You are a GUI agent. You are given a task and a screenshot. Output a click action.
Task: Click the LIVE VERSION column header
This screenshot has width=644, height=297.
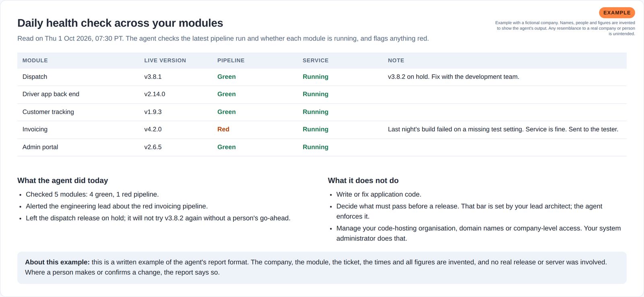(x=165, y=60)
